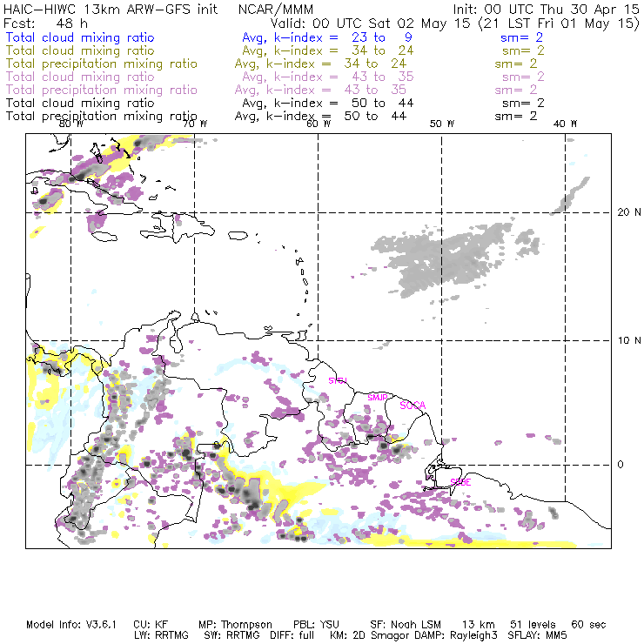Click the purple Total precipitation mixing ratio legend
Viewport: 644px width, 644px height.
[x=102, y=90]
